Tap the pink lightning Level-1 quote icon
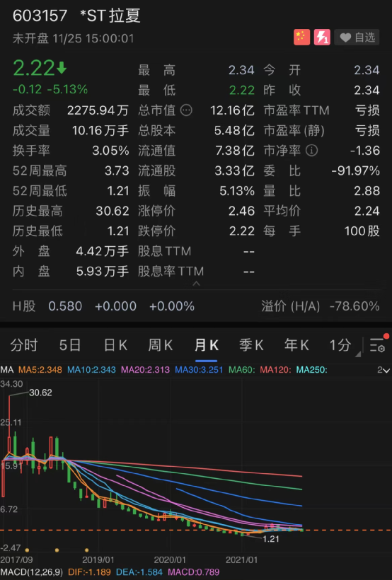 pyautogui.click(x=322, y=37)
